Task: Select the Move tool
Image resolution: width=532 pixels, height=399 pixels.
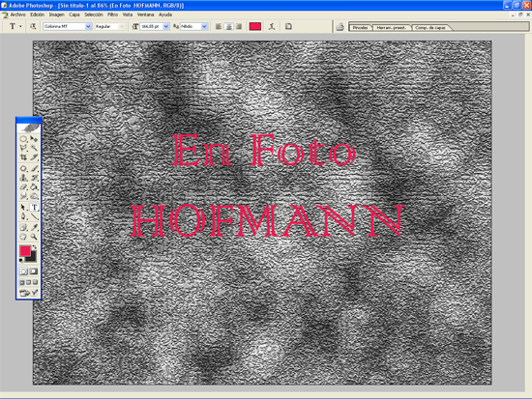Action: tap(34, 139)
